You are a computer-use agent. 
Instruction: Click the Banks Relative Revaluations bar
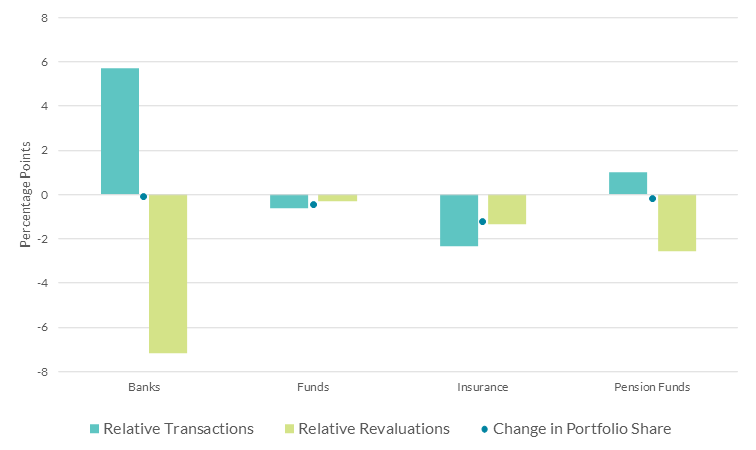(167, 273)
